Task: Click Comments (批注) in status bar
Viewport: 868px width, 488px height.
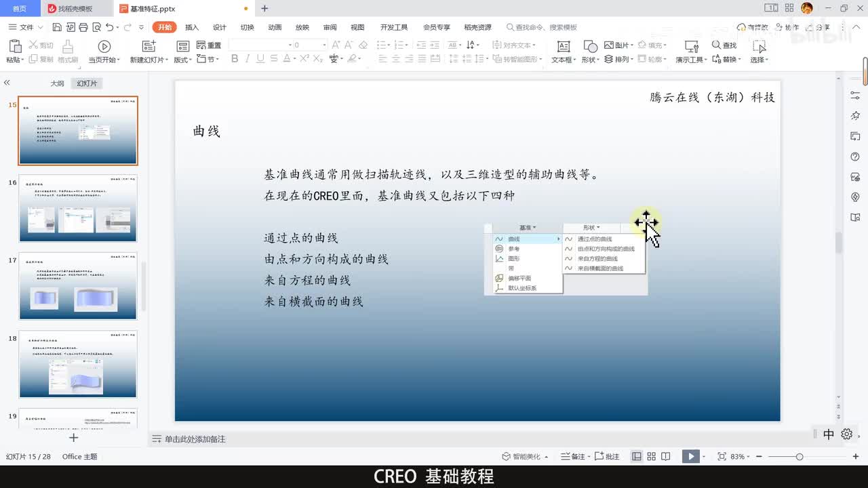Action: pos(608,457)
